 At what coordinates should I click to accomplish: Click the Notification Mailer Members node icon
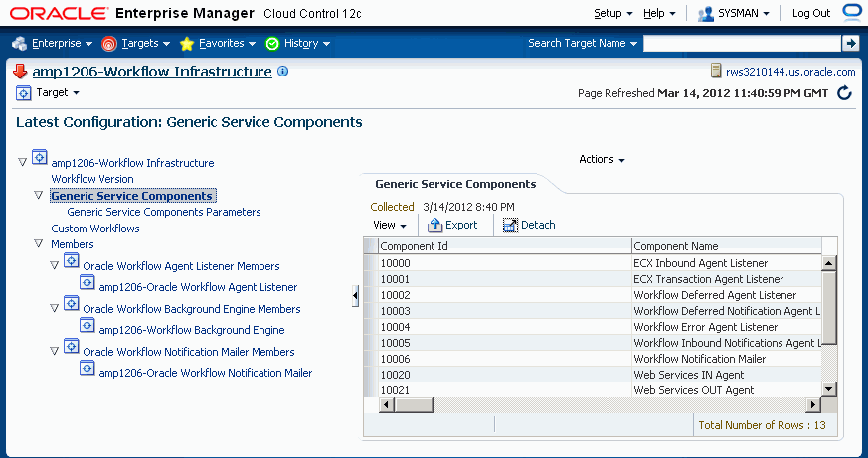(72, 346)
